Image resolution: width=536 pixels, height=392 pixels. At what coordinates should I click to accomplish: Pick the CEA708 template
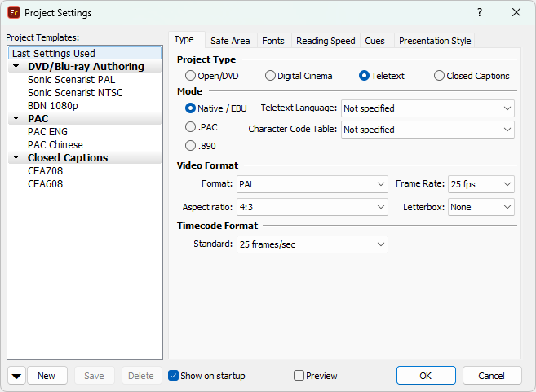45,171
